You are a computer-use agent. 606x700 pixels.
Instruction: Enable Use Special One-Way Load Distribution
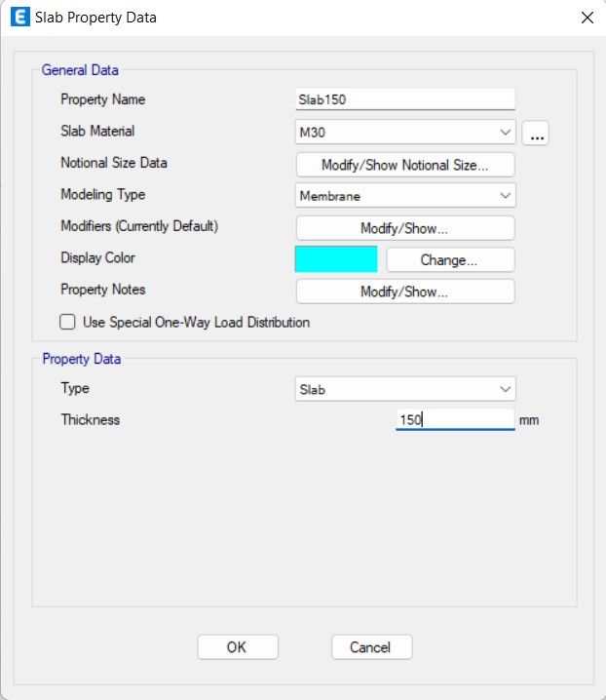67,322
